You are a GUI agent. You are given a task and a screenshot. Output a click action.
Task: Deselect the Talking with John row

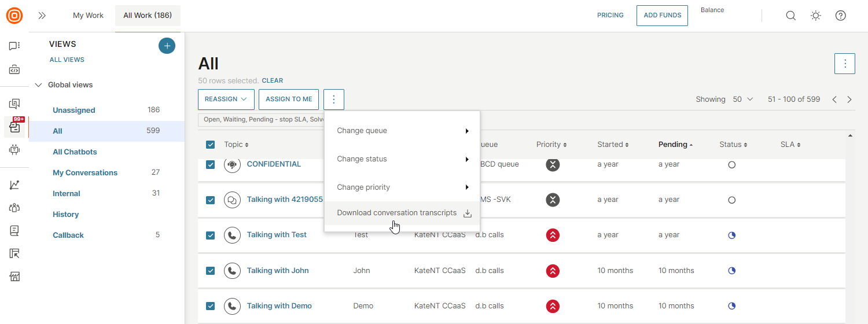211,271
